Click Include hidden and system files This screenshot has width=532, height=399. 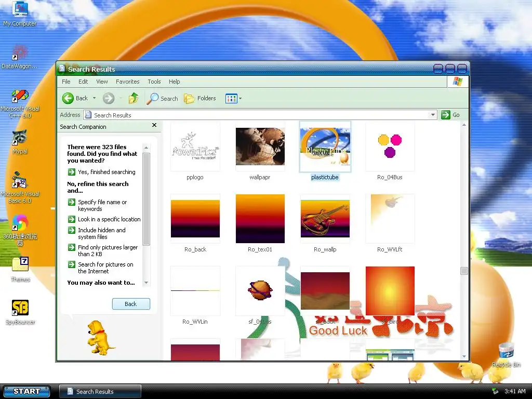click(97, 233)
